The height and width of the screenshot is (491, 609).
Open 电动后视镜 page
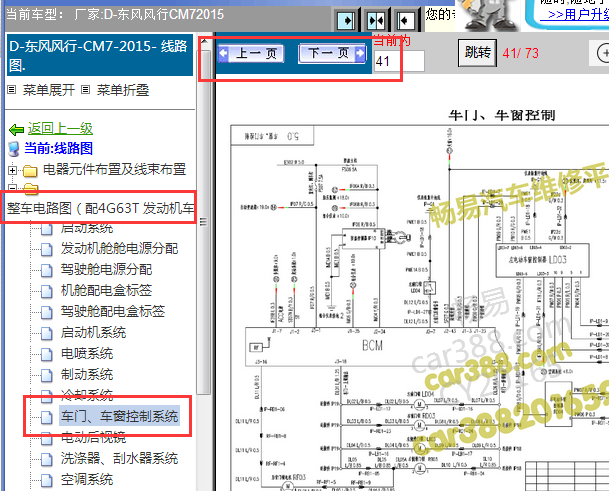pyautogui.click(x=93, y=437)
